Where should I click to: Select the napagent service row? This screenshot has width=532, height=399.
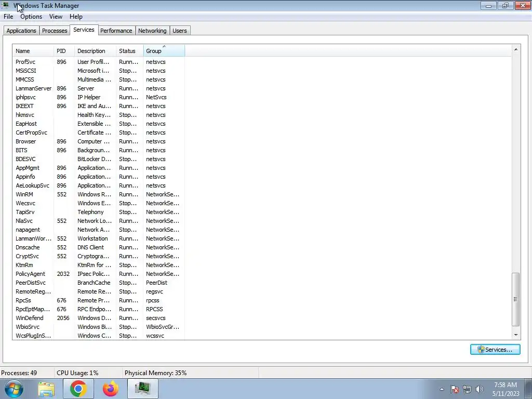coord(99,229)
